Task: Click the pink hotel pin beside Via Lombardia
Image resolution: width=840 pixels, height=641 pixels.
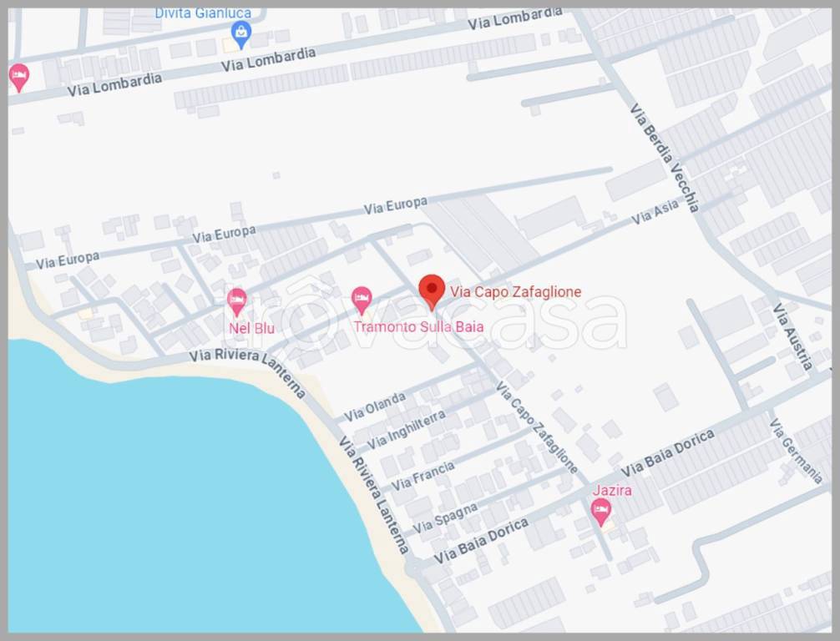Action: tap(18, 78)
